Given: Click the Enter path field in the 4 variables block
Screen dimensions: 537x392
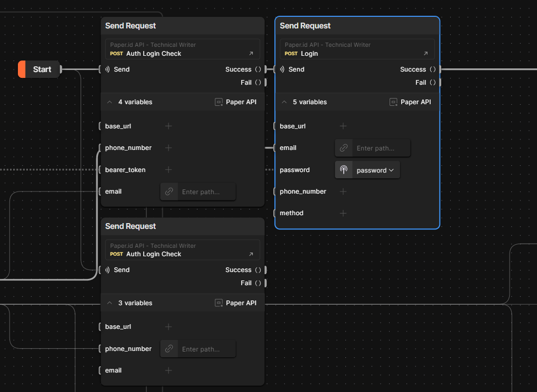Looking at the screenshot, I should (x=206, y=192).
